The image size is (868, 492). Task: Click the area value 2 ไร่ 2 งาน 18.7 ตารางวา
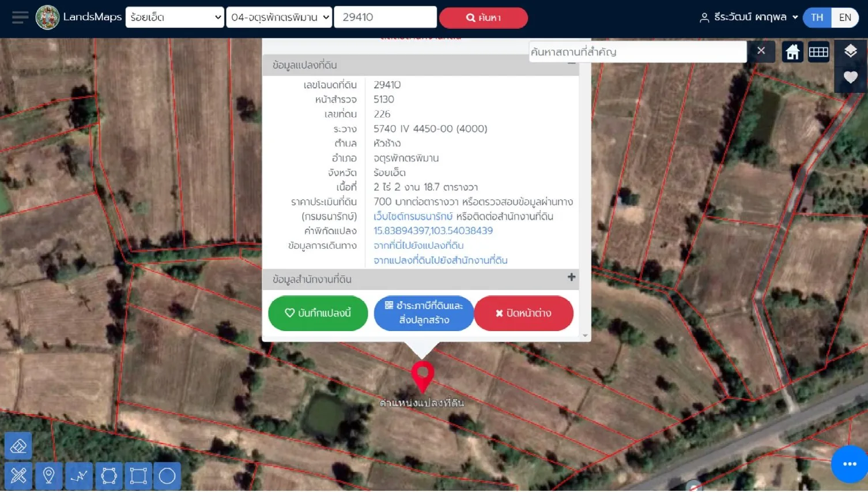426,187
